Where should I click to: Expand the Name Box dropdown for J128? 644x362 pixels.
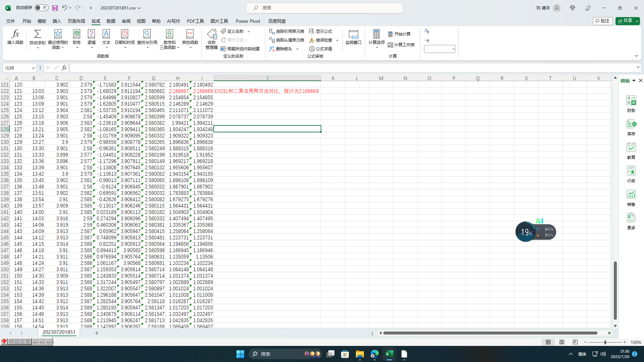[x=33, y=68]
